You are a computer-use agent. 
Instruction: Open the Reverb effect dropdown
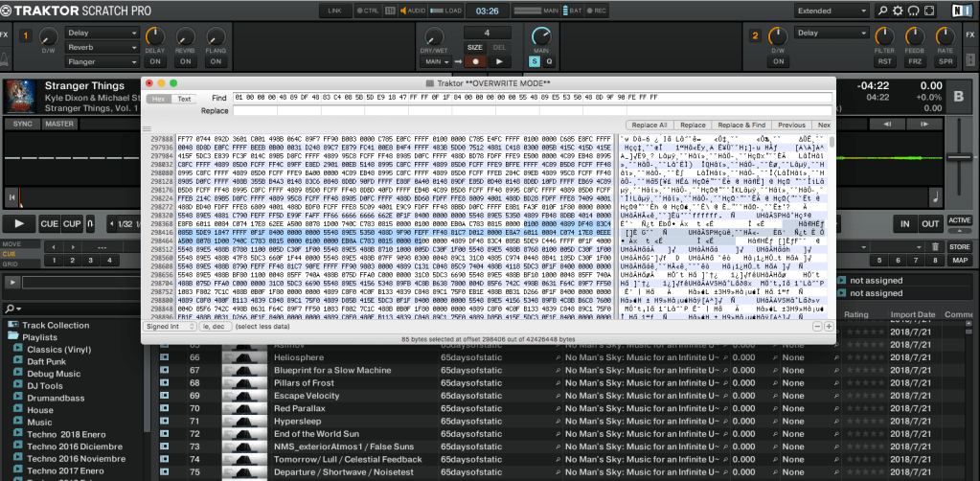[x=103, y=48]
